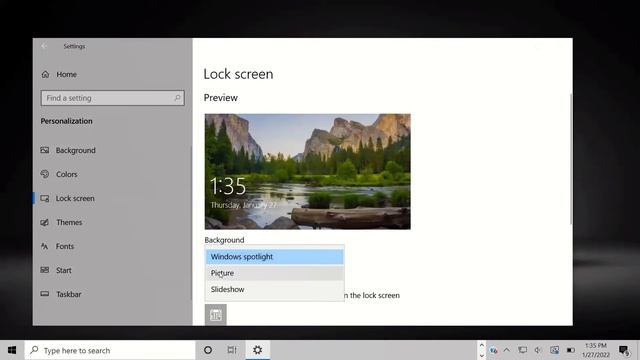
Task: Click the calendar app status icon
Action: [216, 315]
